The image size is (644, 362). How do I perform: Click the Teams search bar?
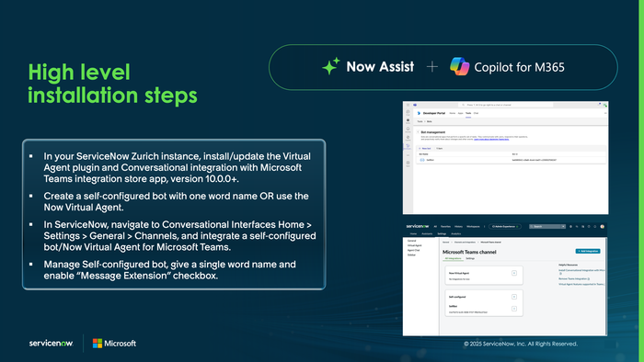point(506,105)
